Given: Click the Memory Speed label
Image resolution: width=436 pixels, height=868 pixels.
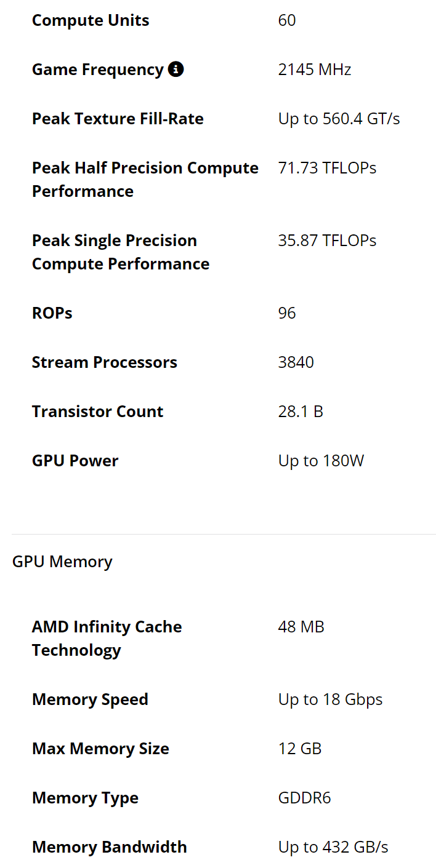Looking at the screenshot, I should tap(90, 699).
